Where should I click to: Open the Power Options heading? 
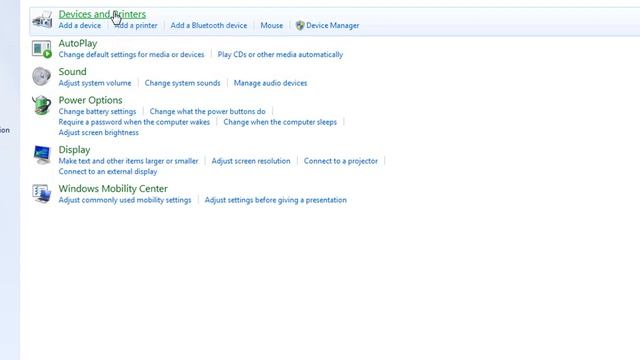91,100
